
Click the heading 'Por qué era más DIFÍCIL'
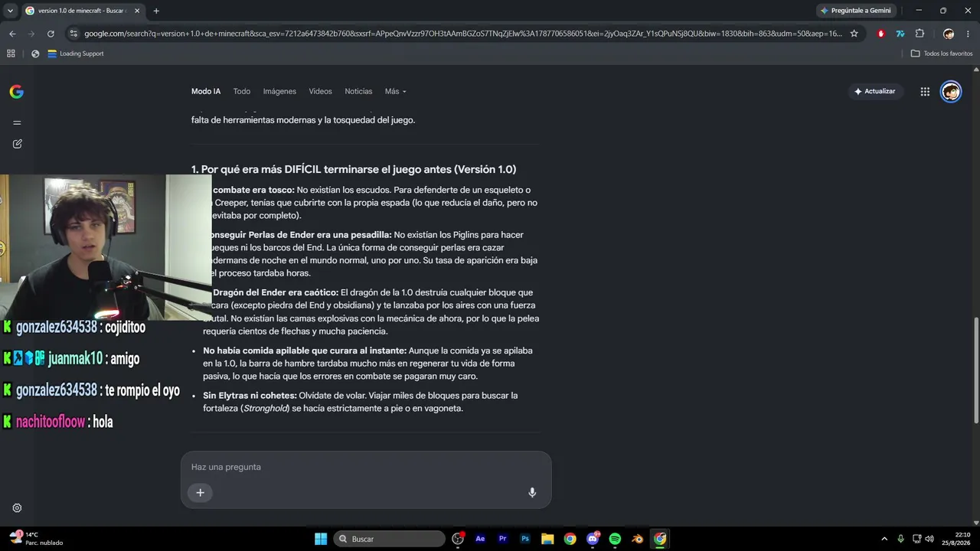tap(354, 169)
